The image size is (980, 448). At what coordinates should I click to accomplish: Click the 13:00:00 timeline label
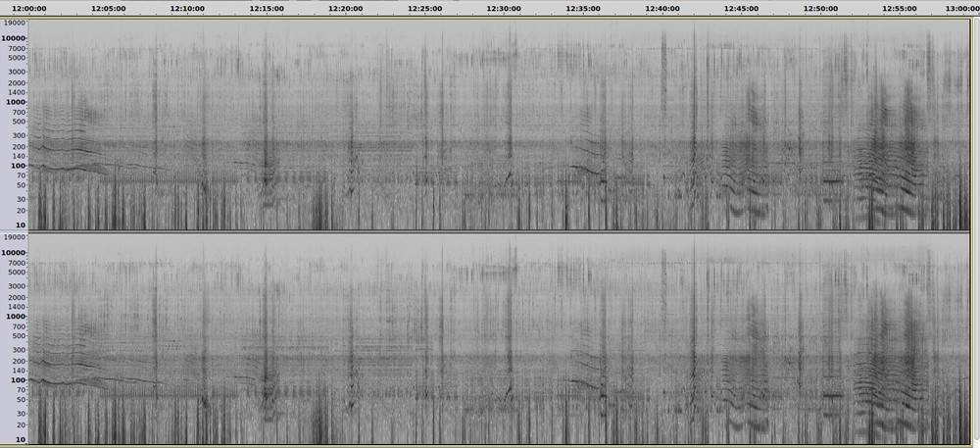pyautogui.click(x=960, y=8)
